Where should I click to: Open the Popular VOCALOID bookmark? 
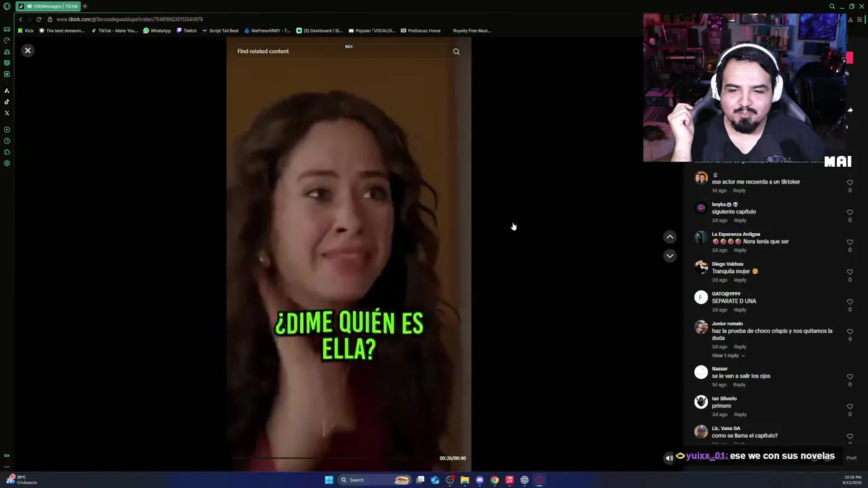[x=372, y=30]
